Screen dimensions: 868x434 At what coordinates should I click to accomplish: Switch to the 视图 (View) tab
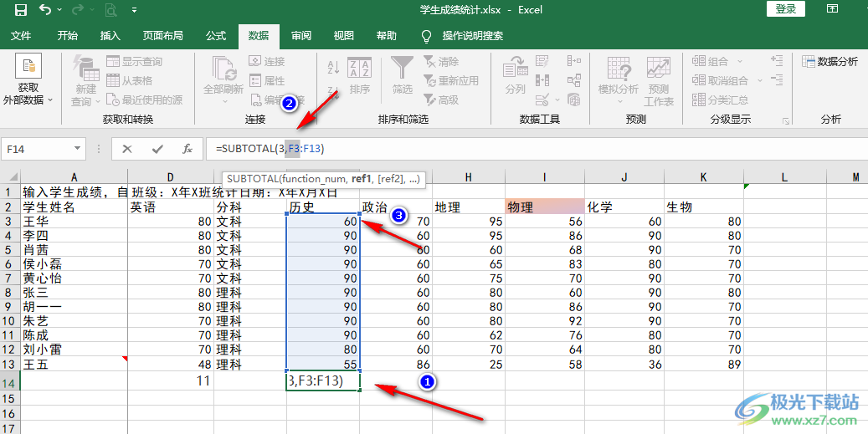point(344,35)
